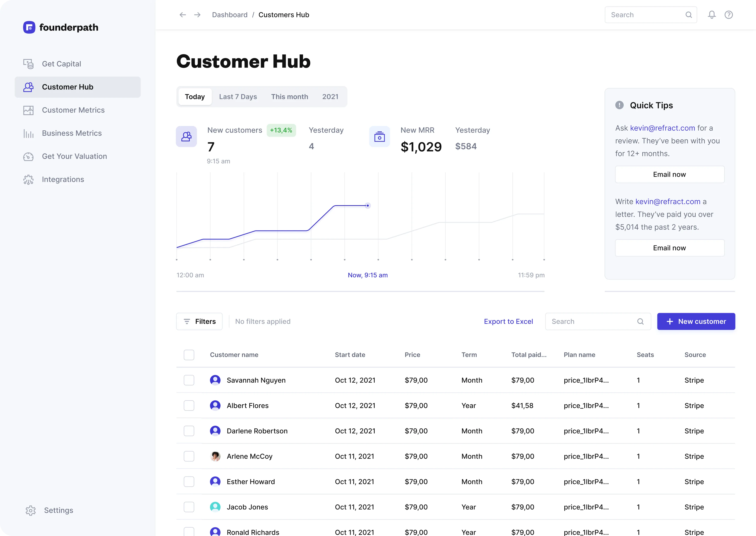Select all customers with the header checkbox
This screenshot has width=756, height=536.
pos(189,355)
